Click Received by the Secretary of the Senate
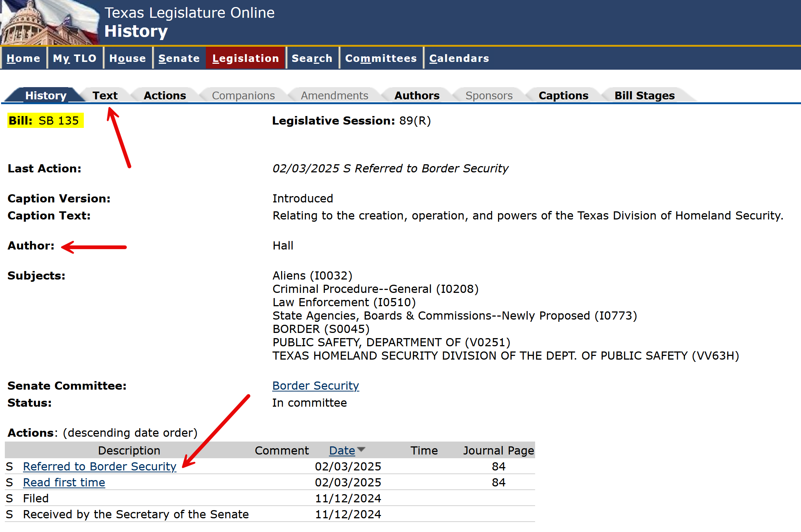This screenshot has width=801, height=532. [x=136, y=514]
